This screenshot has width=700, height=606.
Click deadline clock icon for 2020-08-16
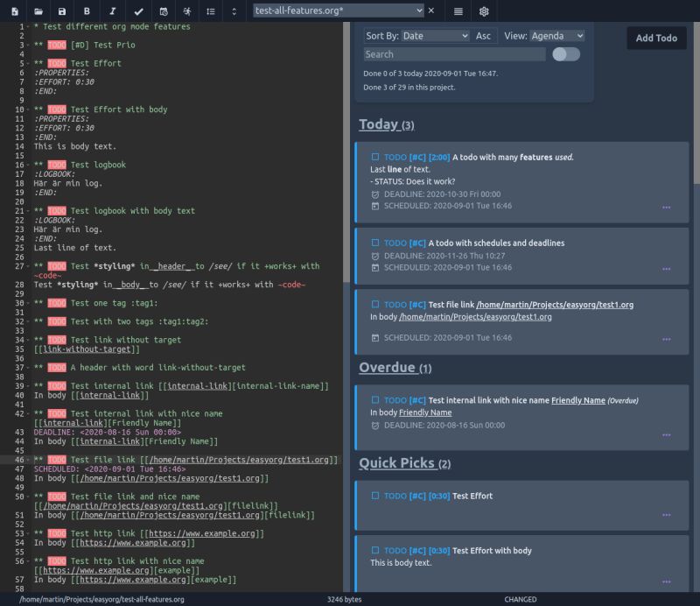(x=375, y=426)
